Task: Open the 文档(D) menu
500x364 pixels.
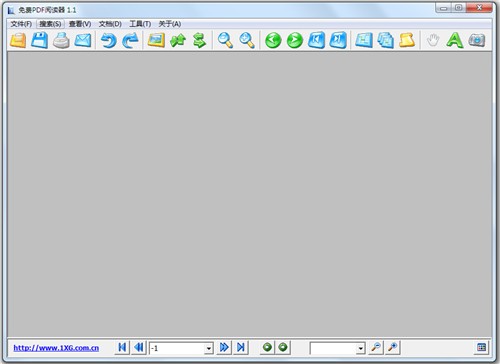Action: 110,24
